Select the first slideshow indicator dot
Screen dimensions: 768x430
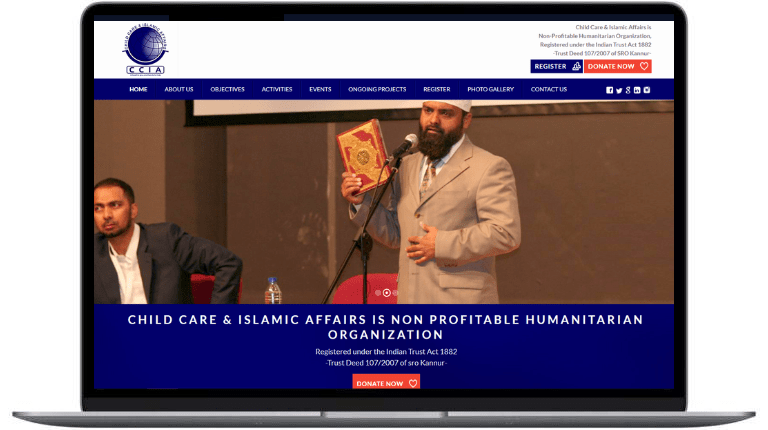click(x=378, y=293)
